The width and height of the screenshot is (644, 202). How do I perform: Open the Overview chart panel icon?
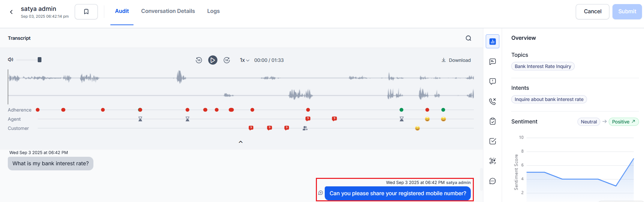[492, 41]
